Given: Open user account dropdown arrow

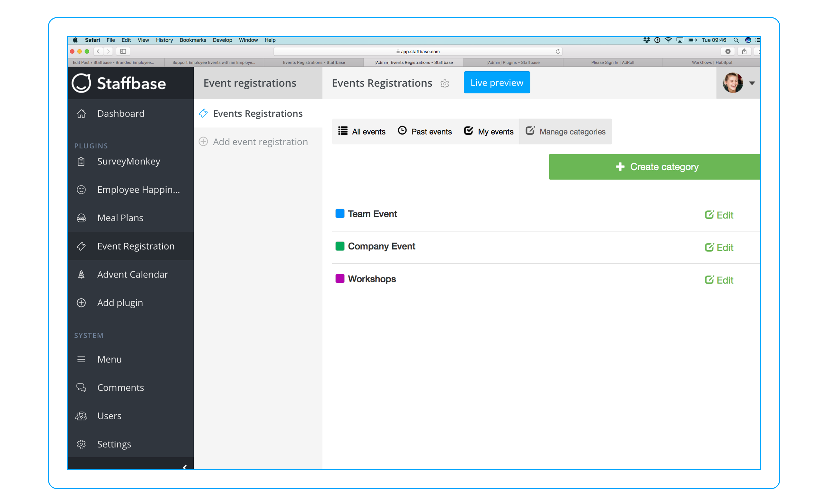Looking at the screenshot, I should tap(752, 83).
